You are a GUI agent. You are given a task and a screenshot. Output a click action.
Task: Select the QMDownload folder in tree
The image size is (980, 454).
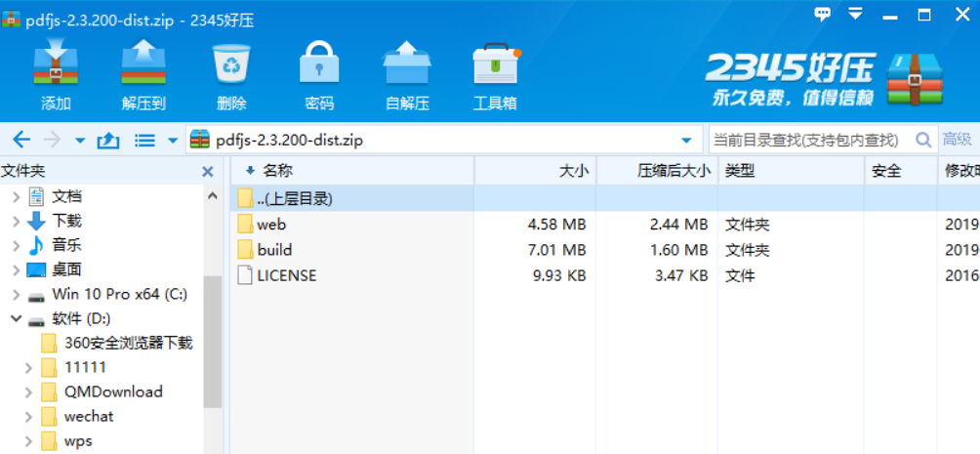113,392
